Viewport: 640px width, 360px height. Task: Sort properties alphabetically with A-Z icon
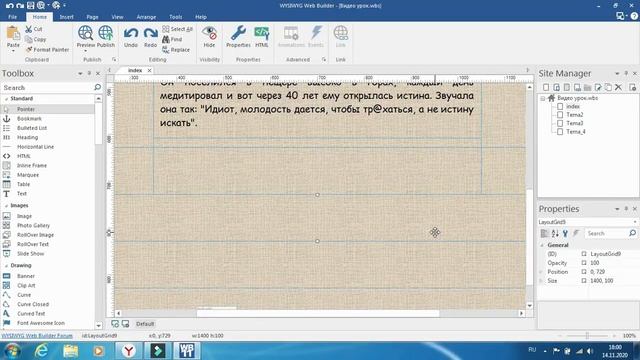coord(555,233)
